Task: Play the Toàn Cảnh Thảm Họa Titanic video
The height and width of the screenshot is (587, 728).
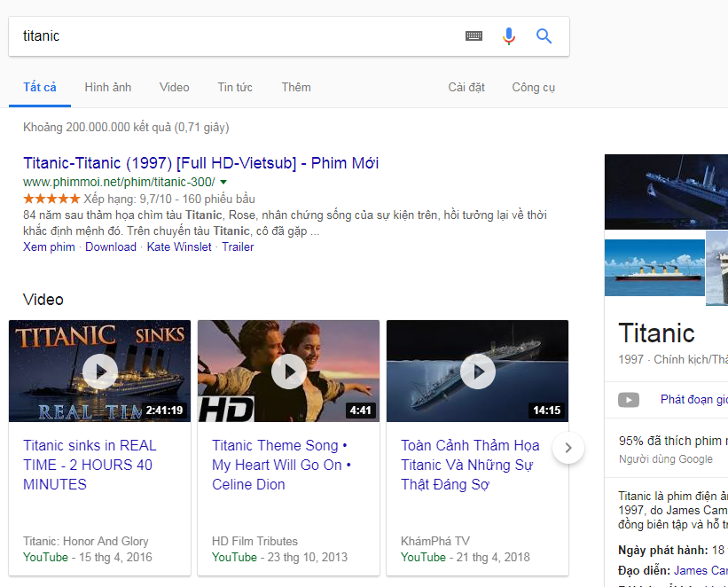Action: pos(477,371)
